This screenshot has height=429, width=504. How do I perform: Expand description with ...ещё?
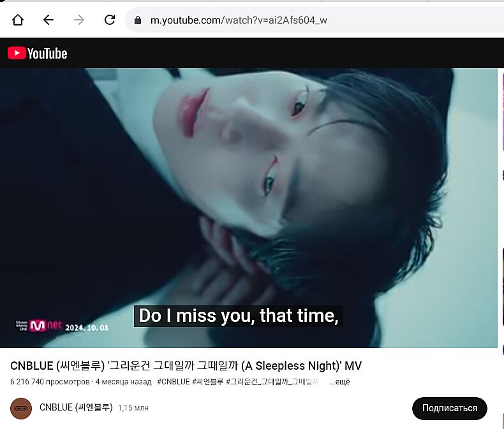(x=339, y=382)
